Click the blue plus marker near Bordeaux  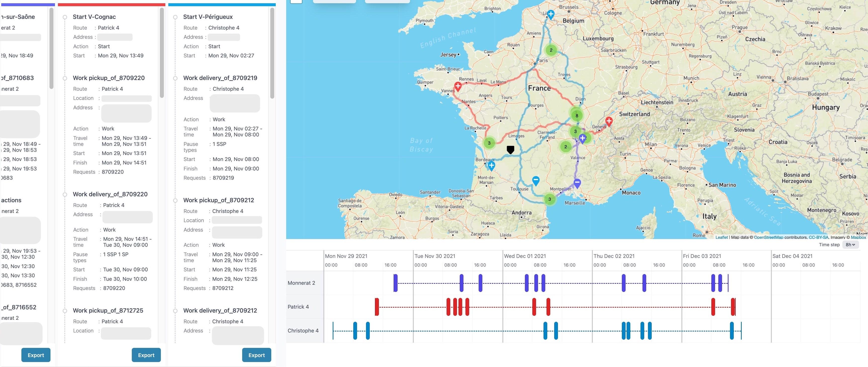pos(491,166)
